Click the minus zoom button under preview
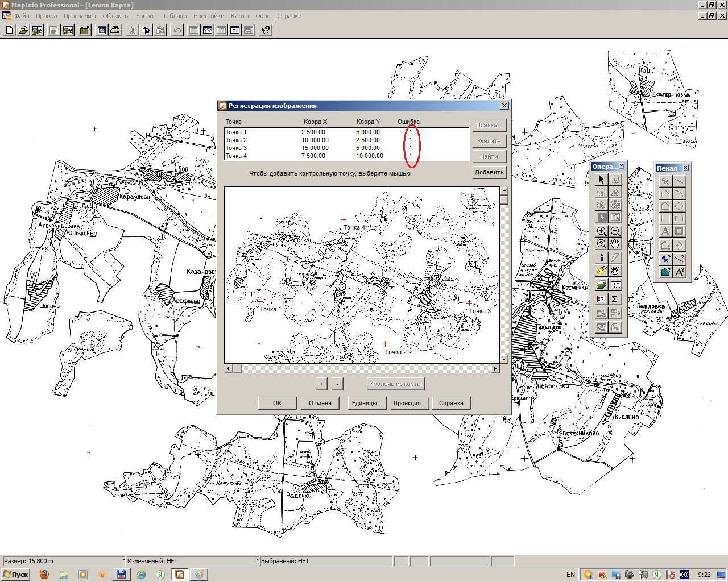 pos(337,384)
